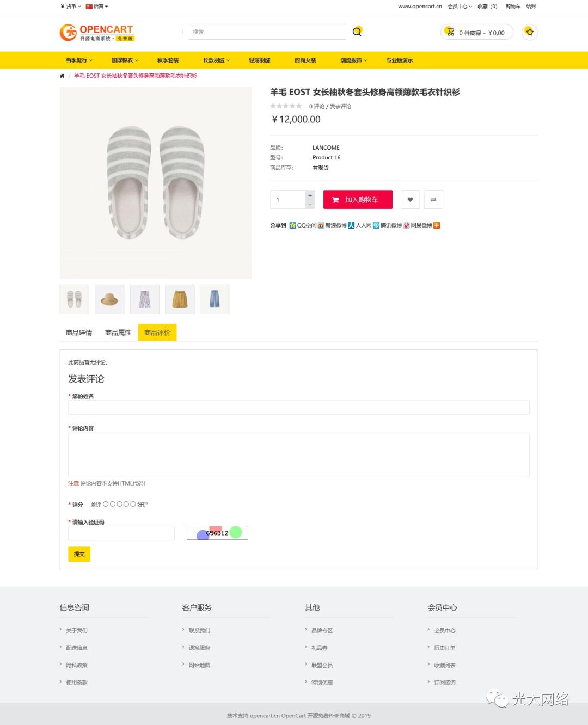
Task: Click the compare product arrows icon
Action: [x=433, y=200]
